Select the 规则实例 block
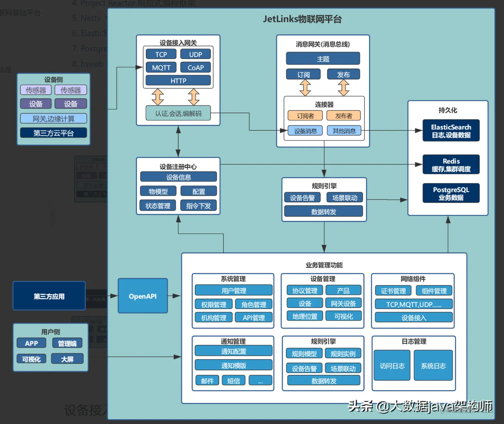 coord(343,354)
